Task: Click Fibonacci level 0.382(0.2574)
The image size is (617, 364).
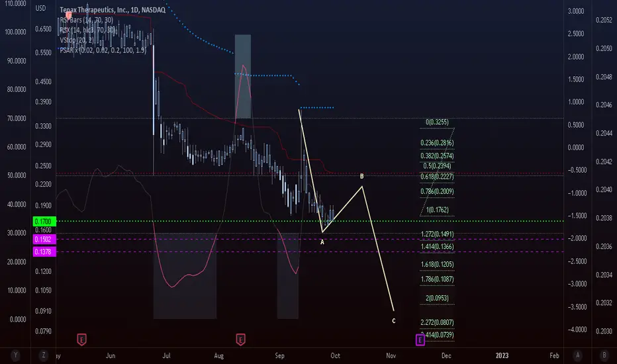Action: pos(437,156)
